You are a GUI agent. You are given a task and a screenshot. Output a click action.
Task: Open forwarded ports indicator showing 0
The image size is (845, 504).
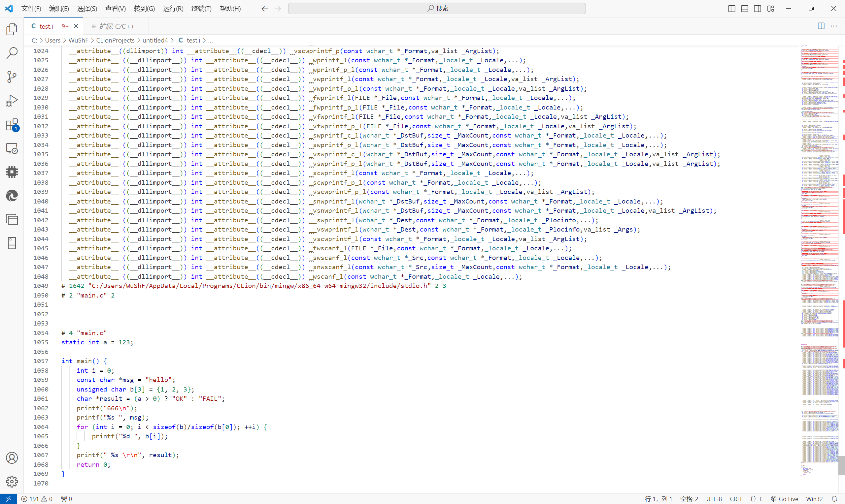click(66, 499)
